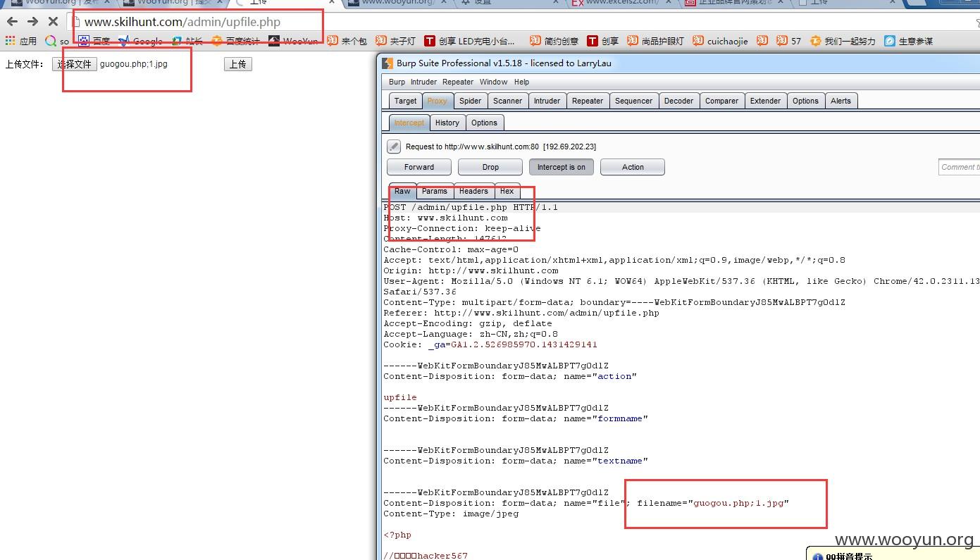Switch to the Target tab

(405, 101)
